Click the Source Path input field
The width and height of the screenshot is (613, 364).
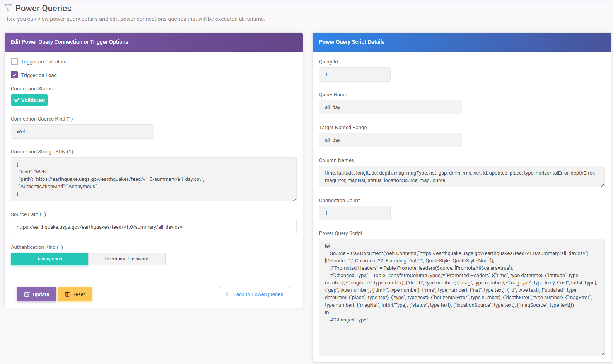(154, 227)
